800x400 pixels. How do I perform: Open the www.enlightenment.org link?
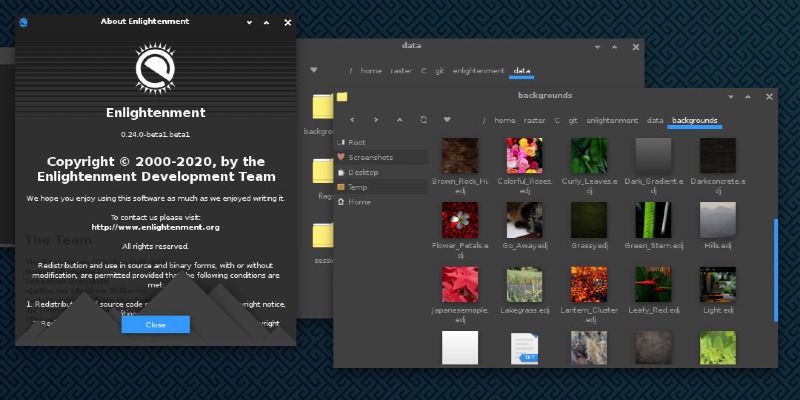155,227
